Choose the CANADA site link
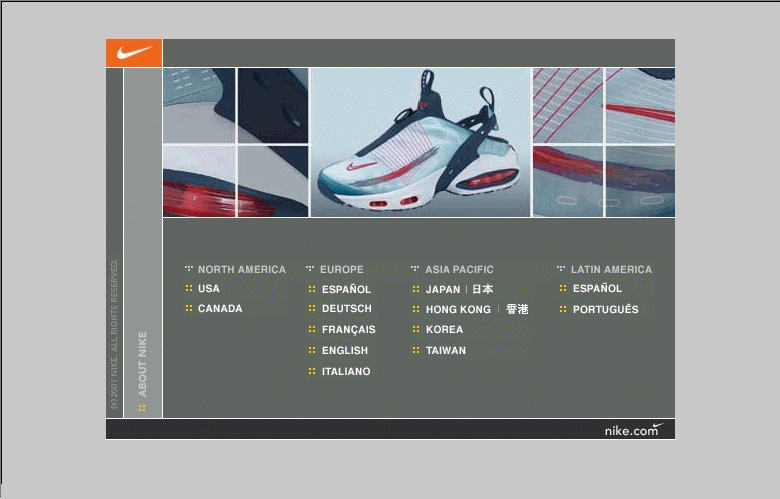Image resolution: width=780 pixels, height=499 pixels. tap(220, 308)
